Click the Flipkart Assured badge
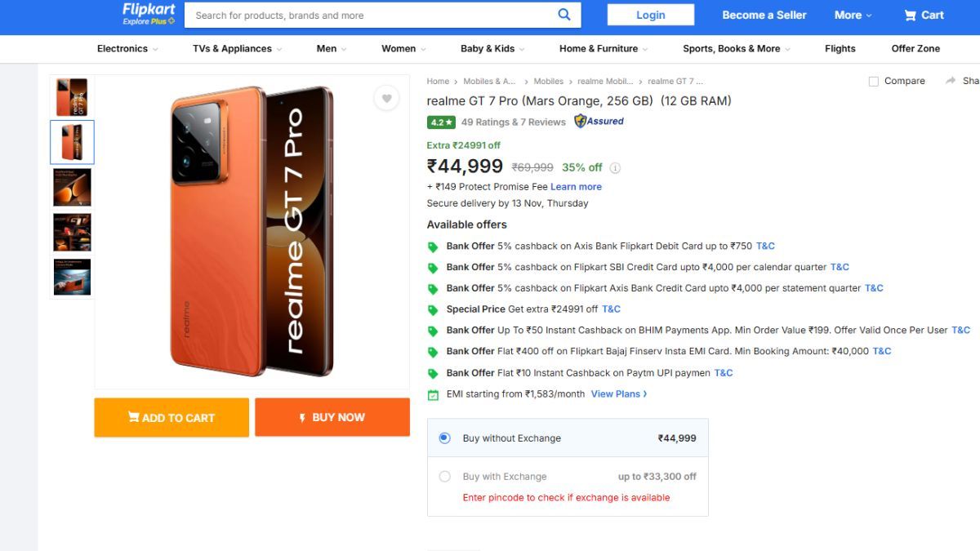 [x=599, y=121]
